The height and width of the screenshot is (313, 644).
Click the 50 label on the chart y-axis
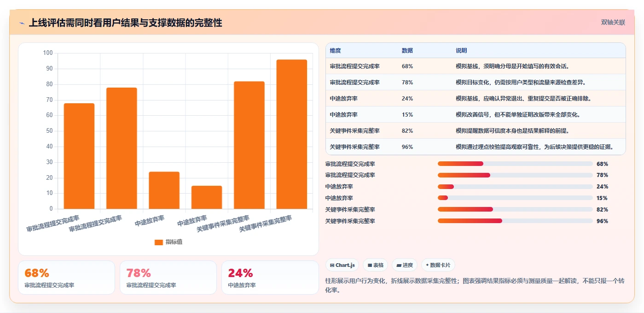[50, 131]
